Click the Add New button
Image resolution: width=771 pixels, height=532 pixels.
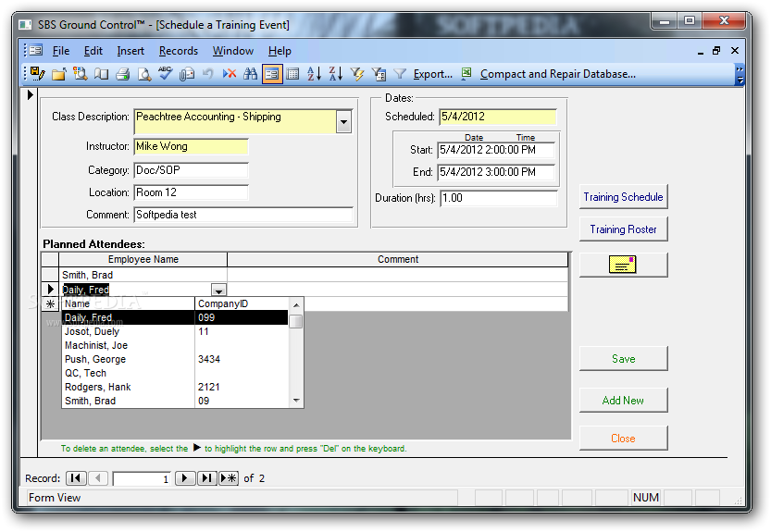623,401
